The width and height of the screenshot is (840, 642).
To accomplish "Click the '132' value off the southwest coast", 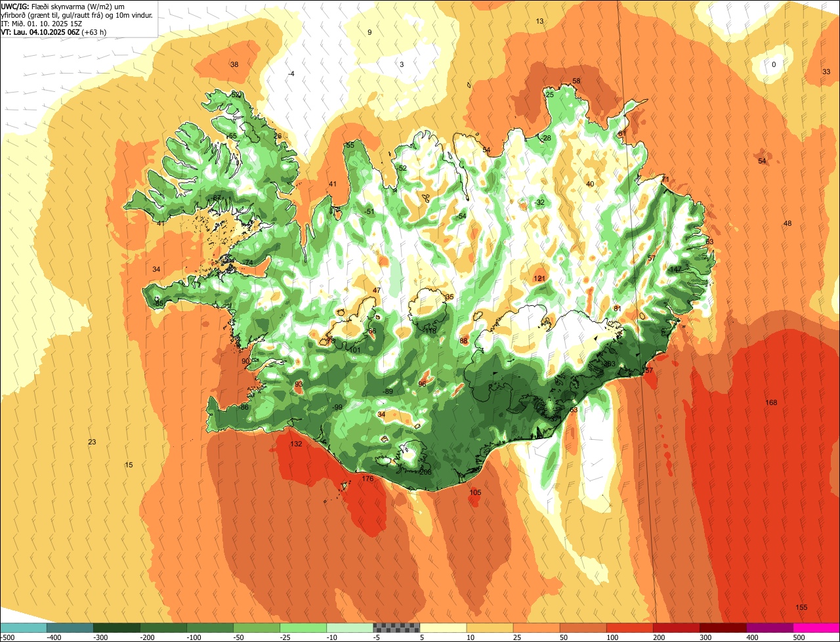I will [x=296, y=444].
